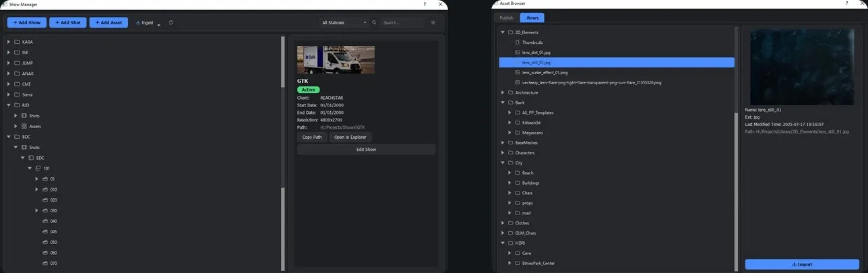
Task: Click the clapper icon of shot 040
Action: 45,221
